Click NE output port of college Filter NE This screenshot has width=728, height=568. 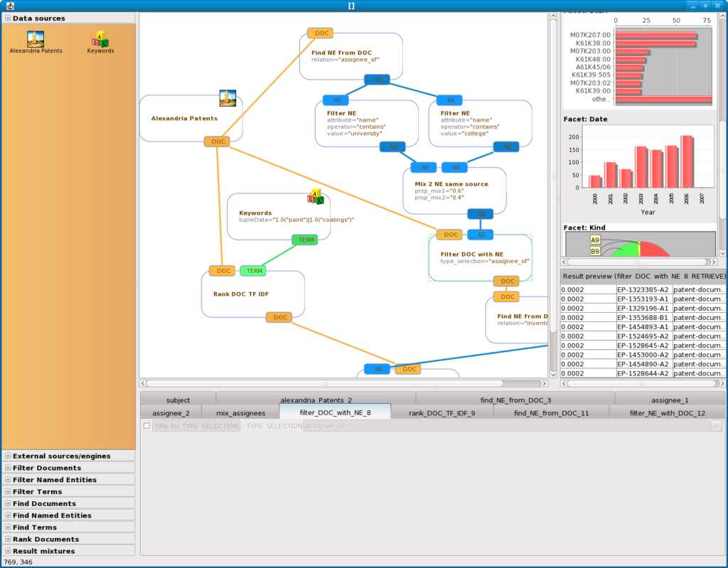click(506, 146)
